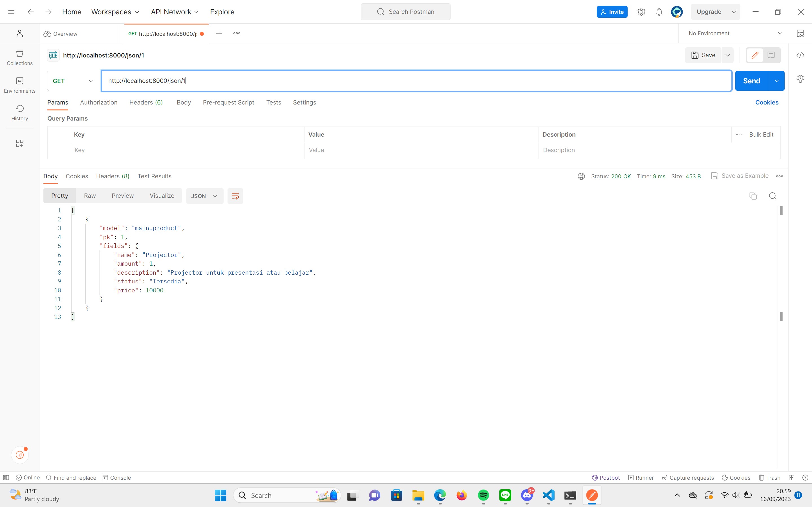Open the History sidebar panel
812x507 pixels.
[x=19, y=113]
